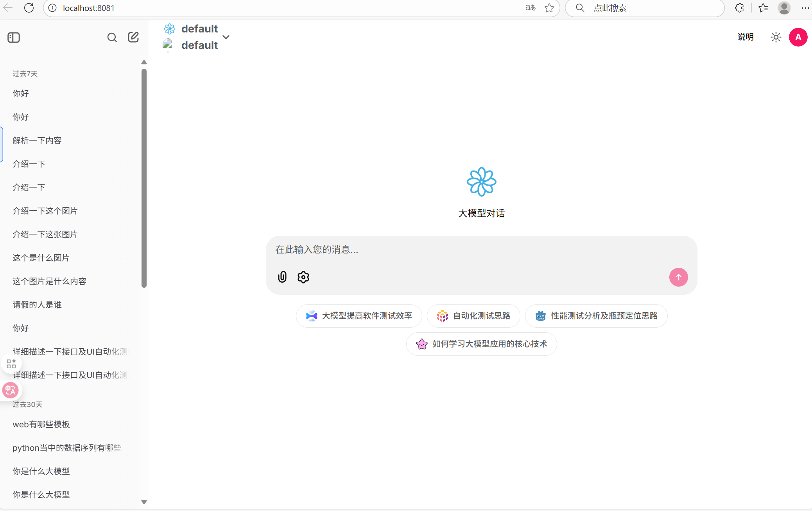Click the translate floating icon
Viewport: 812px width, 511px height.
(11, 390)
